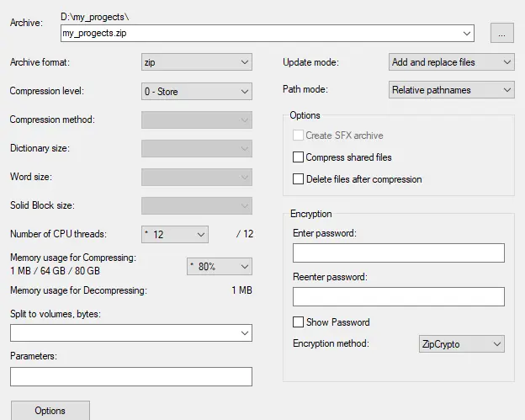
Task: Expand the archive name history dropdown arrow
Action: click(466, 33)
